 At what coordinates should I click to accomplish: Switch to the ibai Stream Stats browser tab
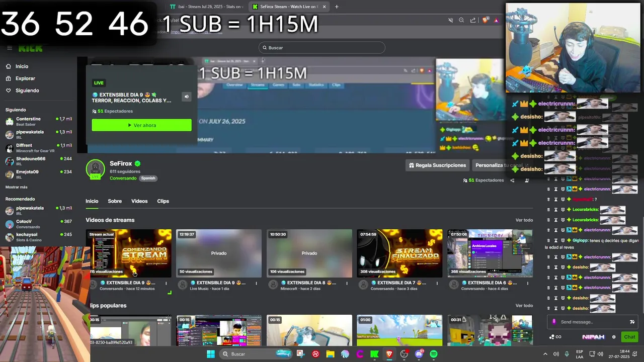pos(206,7)
